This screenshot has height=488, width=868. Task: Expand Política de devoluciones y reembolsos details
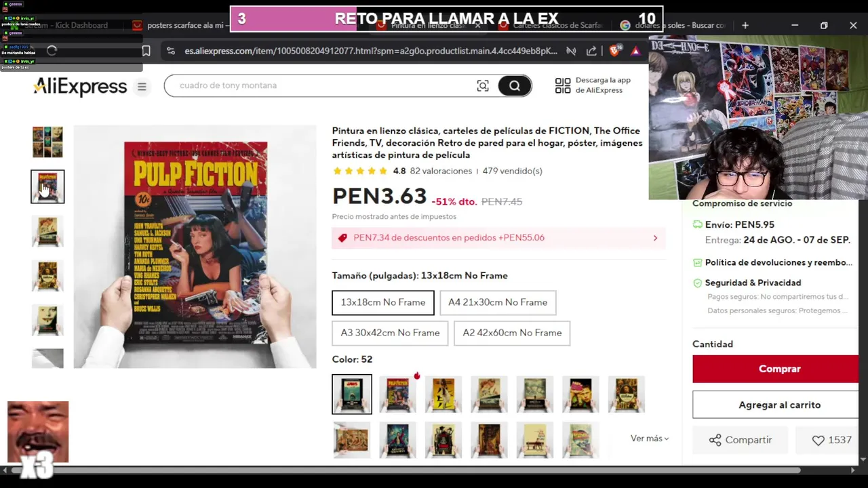pos(778,262)
